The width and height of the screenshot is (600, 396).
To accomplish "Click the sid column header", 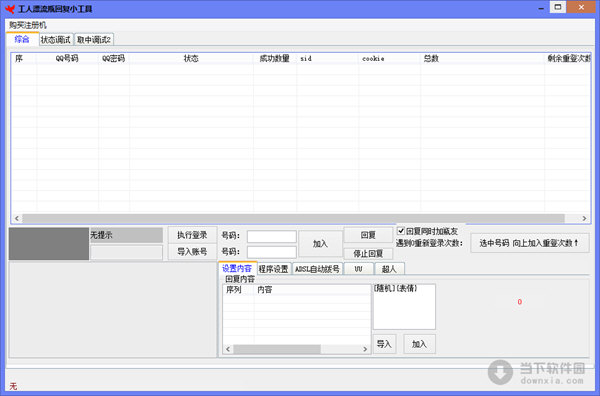I will pos(328,59).
